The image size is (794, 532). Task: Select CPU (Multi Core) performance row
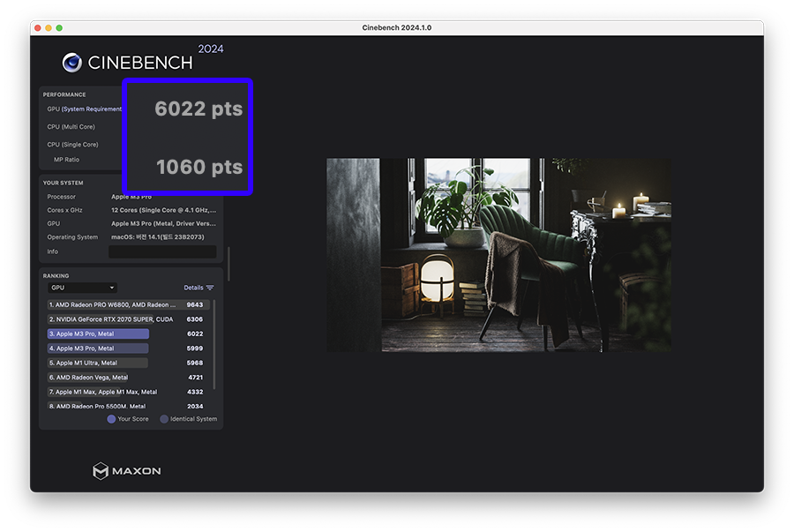tap(71, 126)
